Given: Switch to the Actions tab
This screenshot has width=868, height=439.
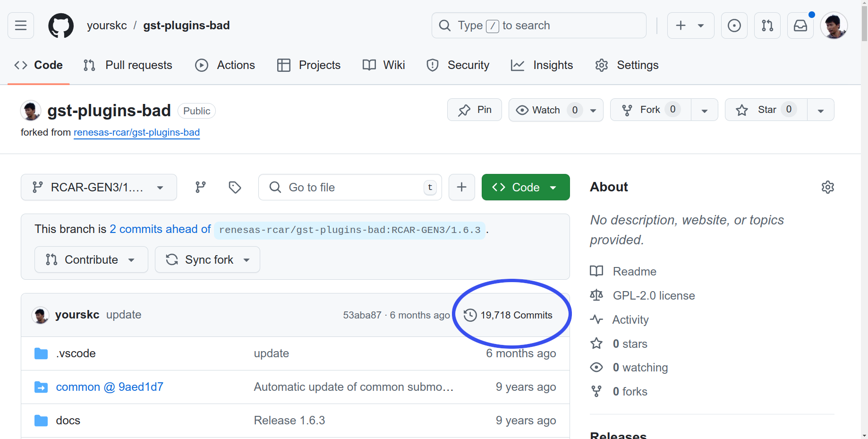Looking at the screenshot, I should [x=225, y=65].
